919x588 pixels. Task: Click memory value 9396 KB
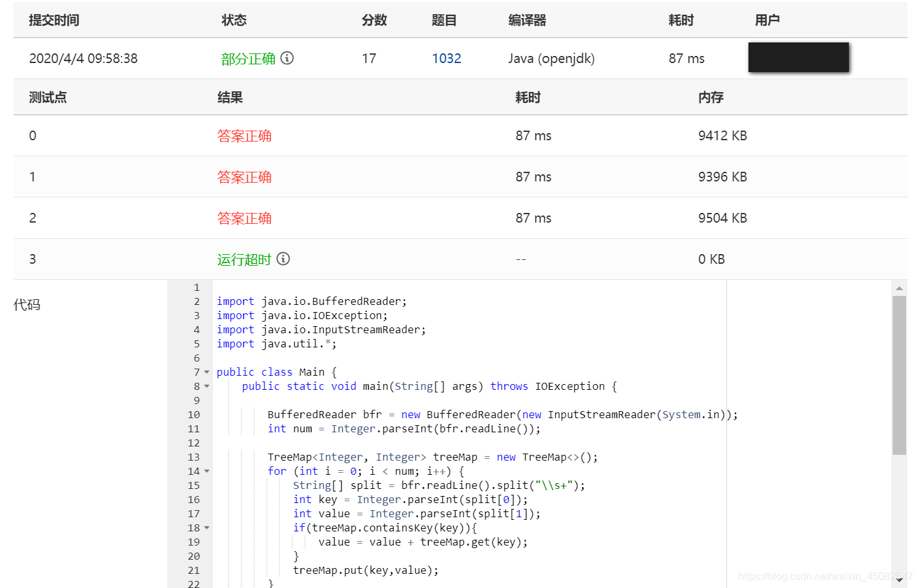[x=723, y=177]
